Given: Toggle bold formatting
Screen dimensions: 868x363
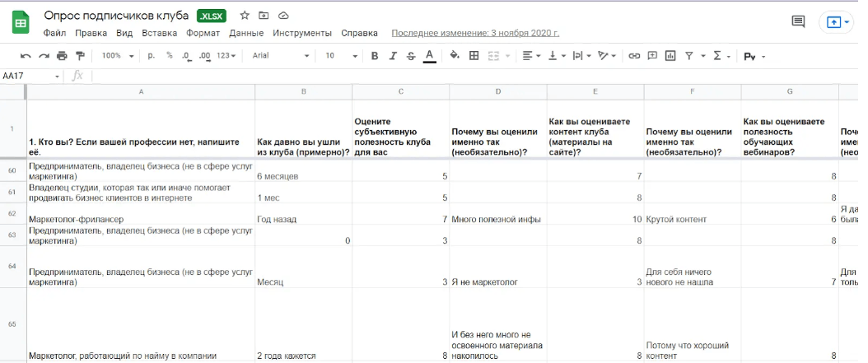Looking at the screenshot, I should (x=374, y=56).
